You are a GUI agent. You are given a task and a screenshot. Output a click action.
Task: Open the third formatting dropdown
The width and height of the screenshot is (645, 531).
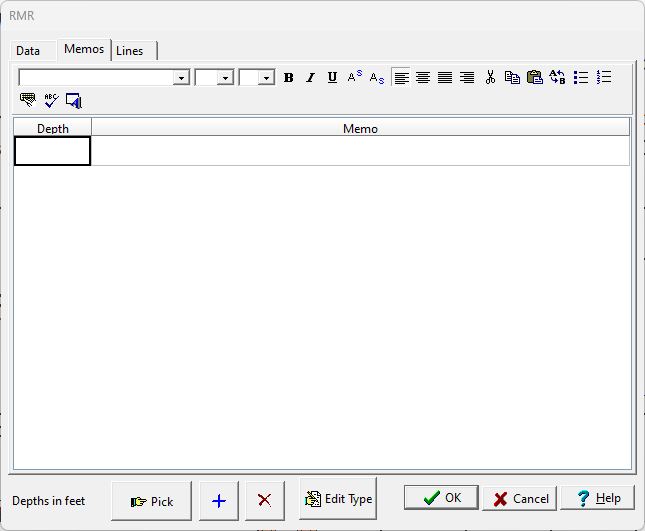click(267, 78)
